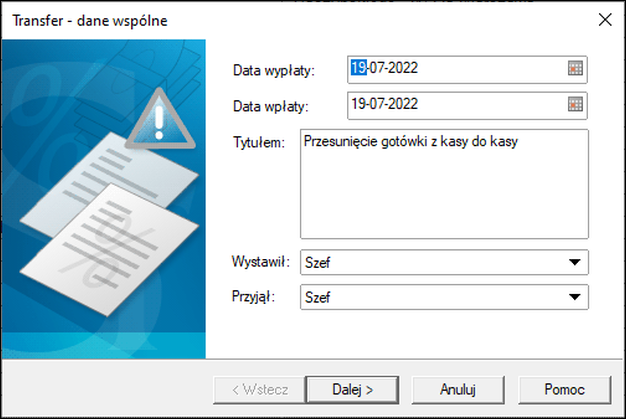Click inside the Tytułem text area
Screen dimensions: 626x419
[x=444, y=184]
